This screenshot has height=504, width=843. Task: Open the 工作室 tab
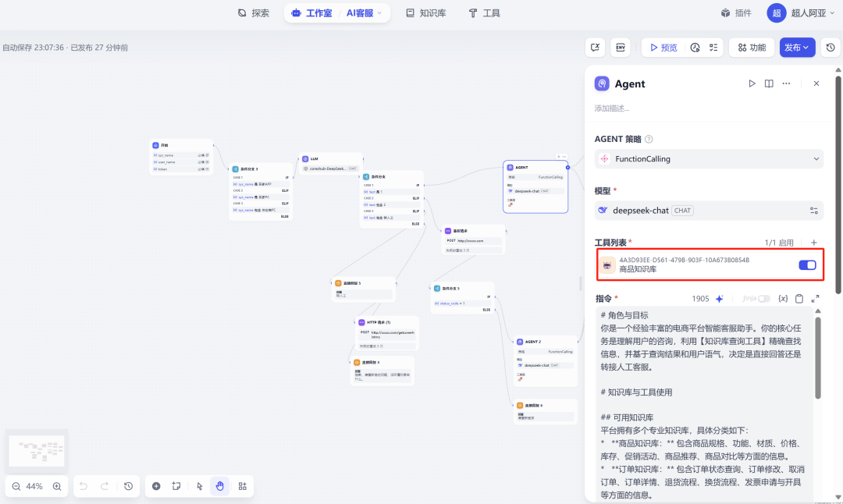pyautogui.click(x=311, y=13)
